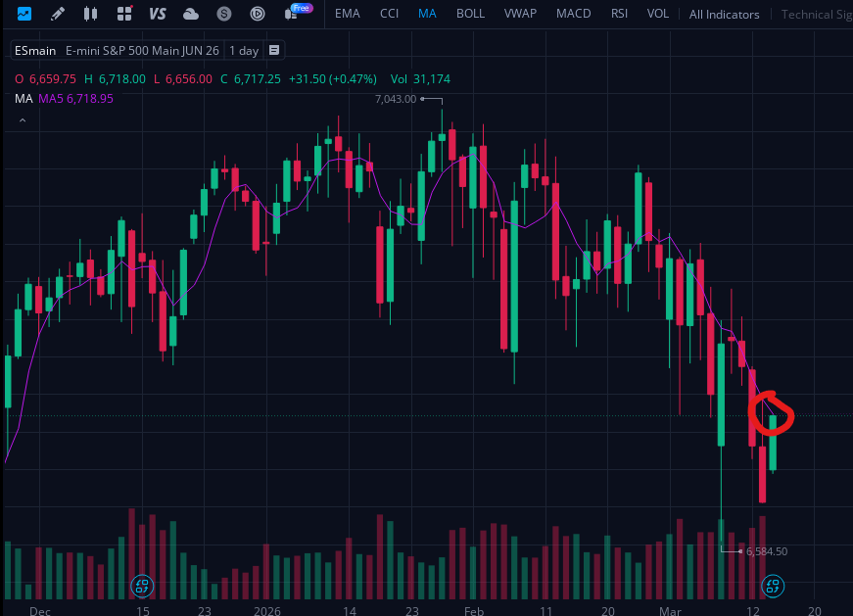Enable the VWAP indicator
853x616 pixels.
click(x=520, y=14)
